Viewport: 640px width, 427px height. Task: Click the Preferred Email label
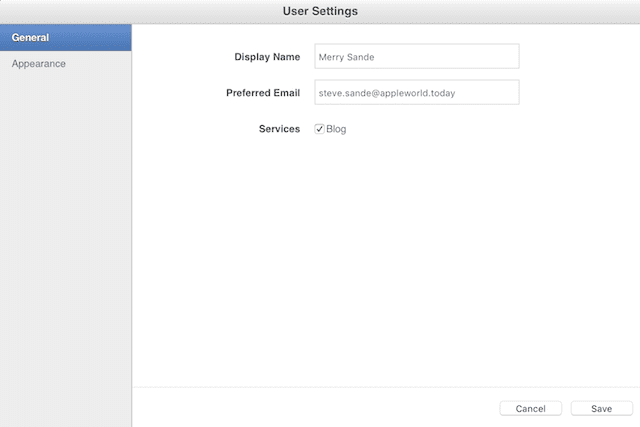click(263, 93)
